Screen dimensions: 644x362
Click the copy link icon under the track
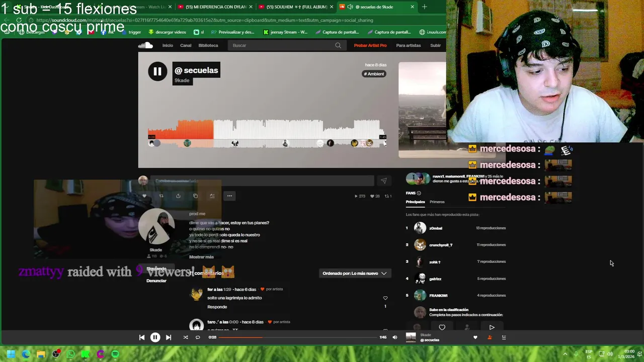coord(195,196)
